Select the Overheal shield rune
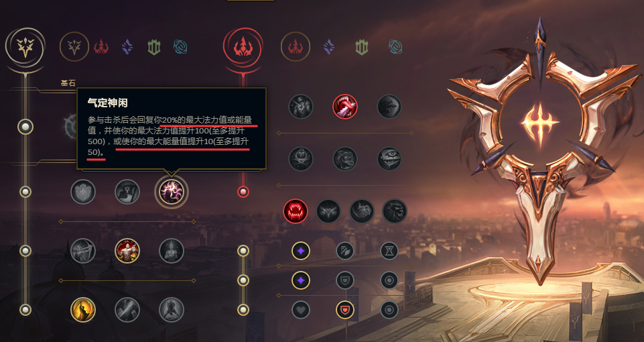This screenshot has height=342, width=644. (x=83, y=192)
